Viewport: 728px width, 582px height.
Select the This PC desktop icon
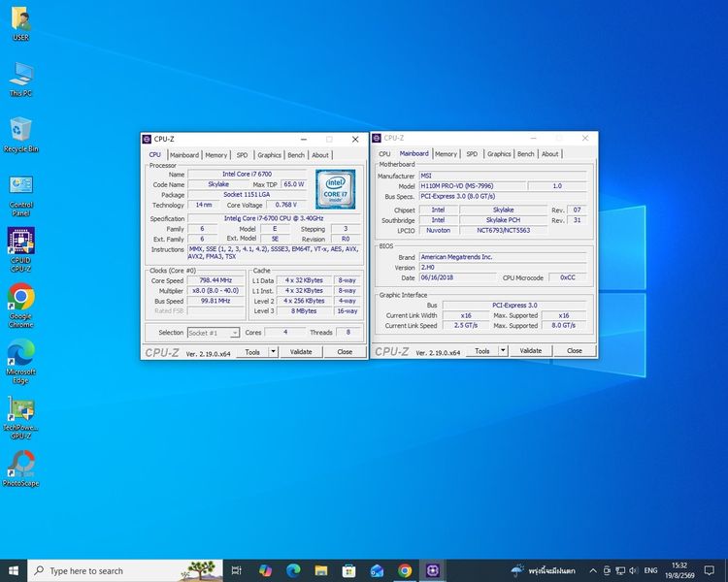(x=20, y=80)
